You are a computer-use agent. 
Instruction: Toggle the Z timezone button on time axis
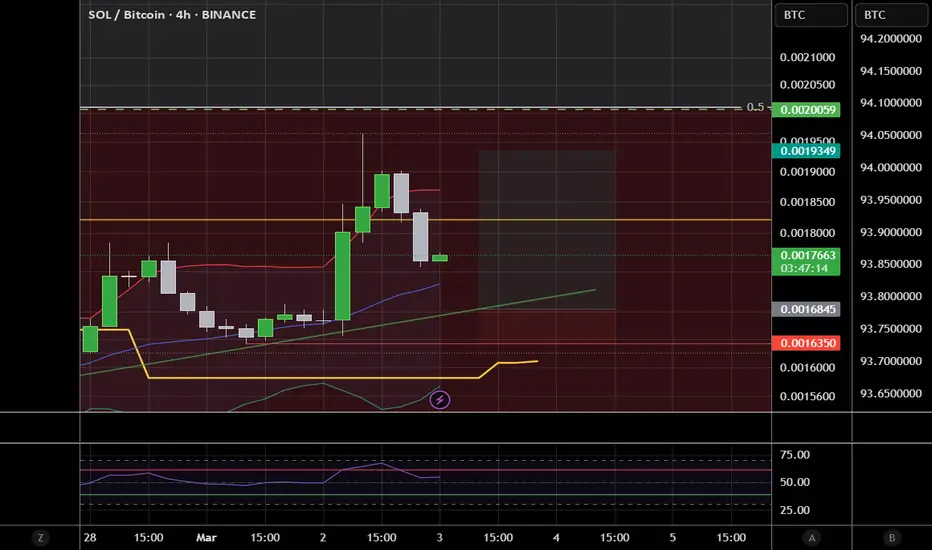[x=40, y=538]
